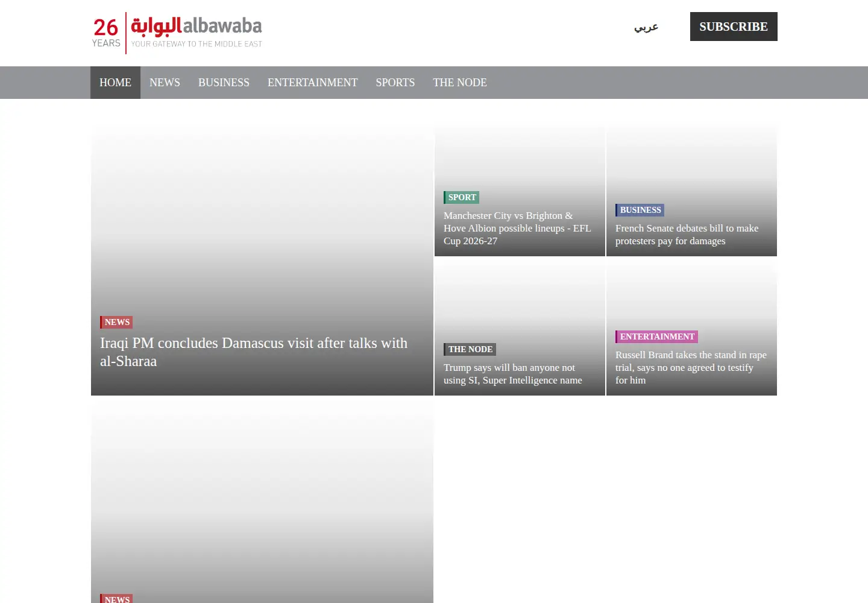This screenshot has height=603, width=868.
Task: Open the Russell Brand rape trial article
Action: pyautogui.click(x=691, y=367)
